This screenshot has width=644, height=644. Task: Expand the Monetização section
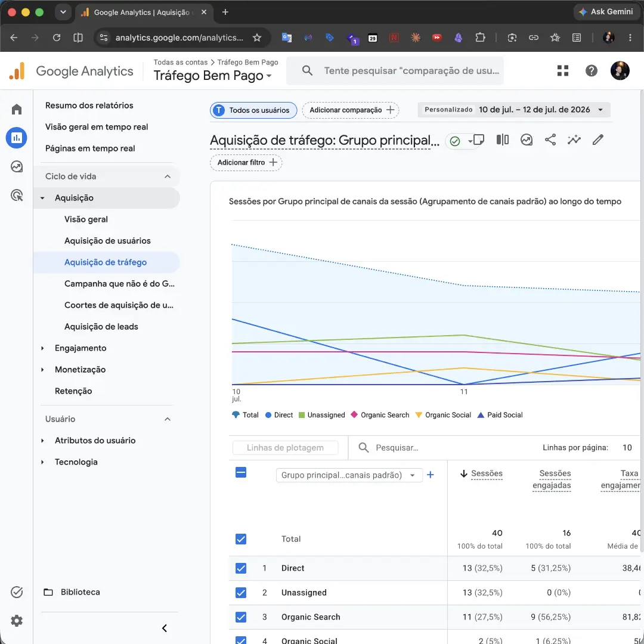42,370
